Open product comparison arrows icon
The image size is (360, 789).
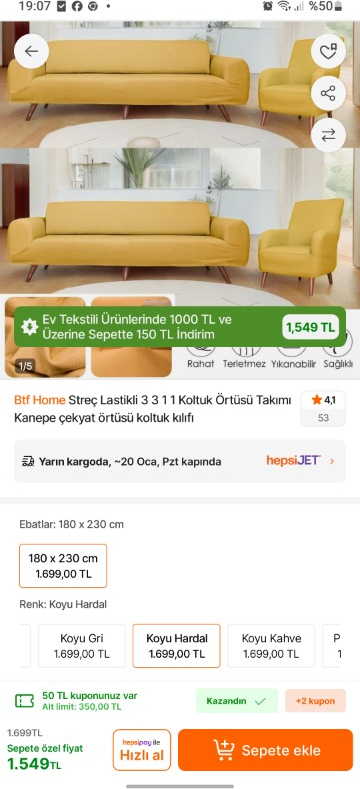pos(328,135)
